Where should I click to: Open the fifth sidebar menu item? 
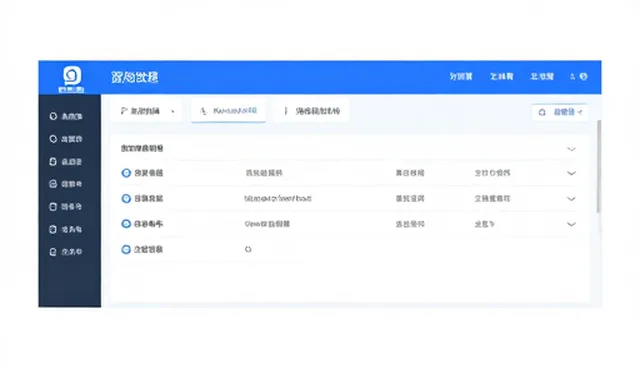66,206
